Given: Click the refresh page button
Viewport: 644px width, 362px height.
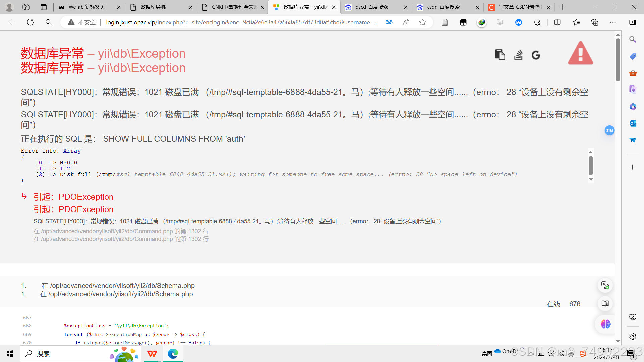Looking at the screenshot, I should (x=30, y=22).
